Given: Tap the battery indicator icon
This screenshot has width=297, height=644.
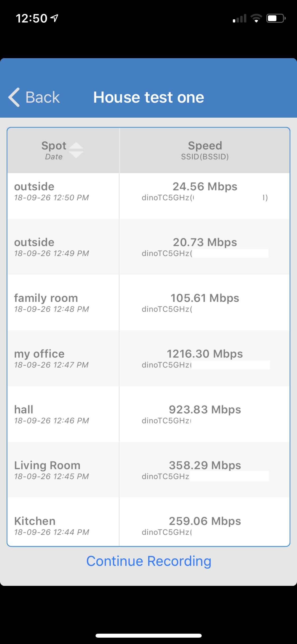Looking at the screenshot, I should pos(276,18).
